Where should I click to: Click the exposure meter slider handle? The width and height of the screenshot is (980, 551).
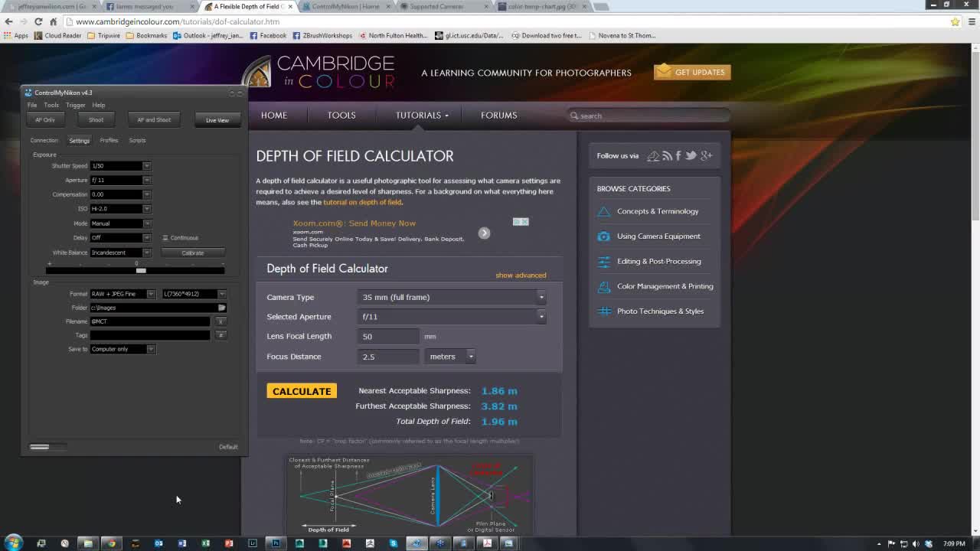point(141,270)
